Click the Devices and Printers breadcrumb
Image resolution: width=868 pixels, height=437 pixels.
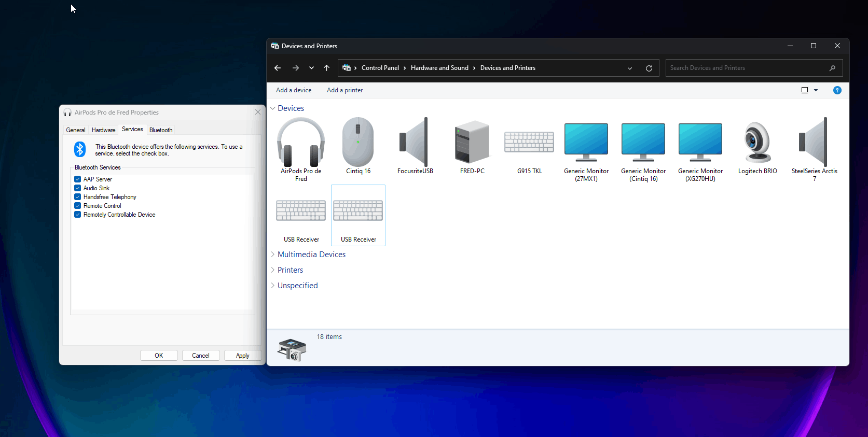point(508,68)
